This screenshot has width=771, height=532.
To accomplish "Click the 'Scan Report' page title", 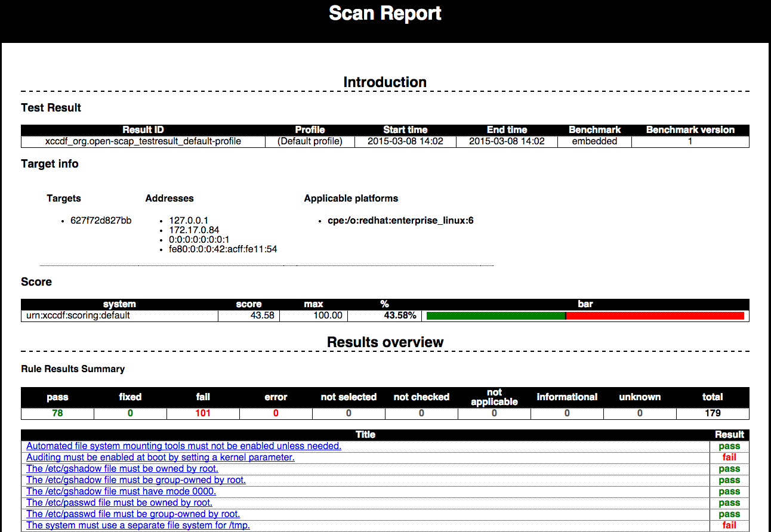I will [385, 13].
